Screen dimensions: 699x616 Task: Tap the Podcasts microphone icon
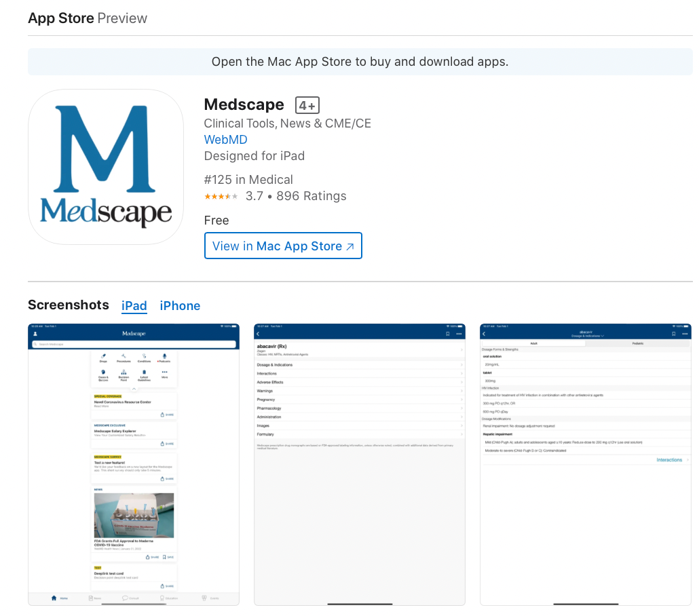(165, 355)
